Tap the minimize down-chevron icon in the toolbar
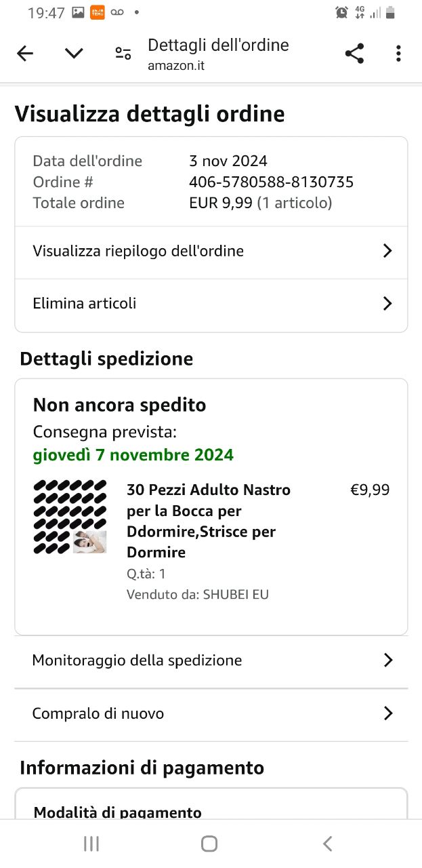The height and width of the screenshot is (868, 422). 74,54
